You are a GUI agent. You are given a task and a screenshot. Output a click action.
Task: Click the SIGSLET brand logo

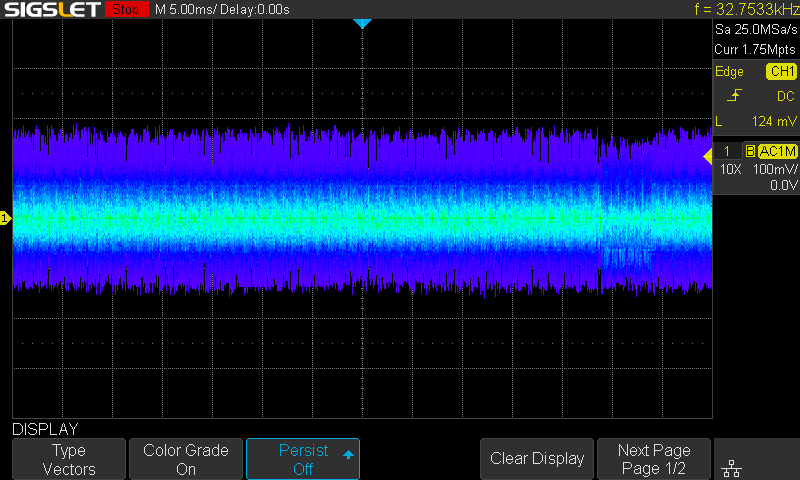52,9
